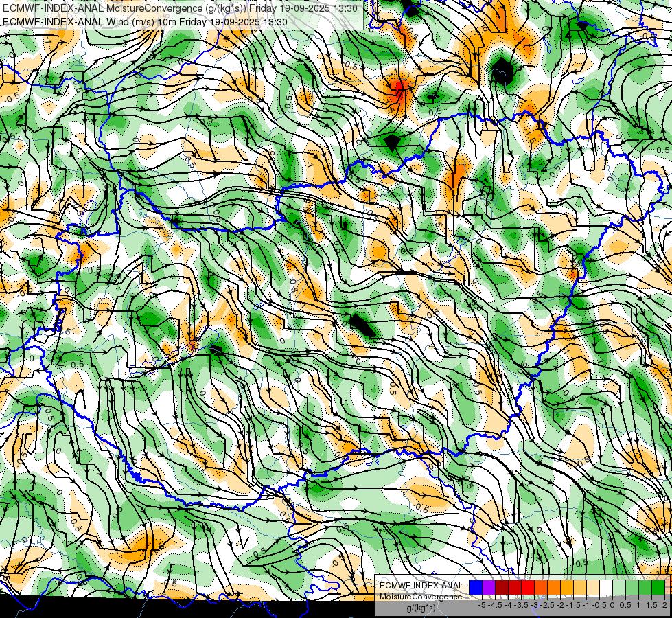This screenshot has height=618, width=672.
Task: Select the darkest red legend swatch
Action: (502, 587)
